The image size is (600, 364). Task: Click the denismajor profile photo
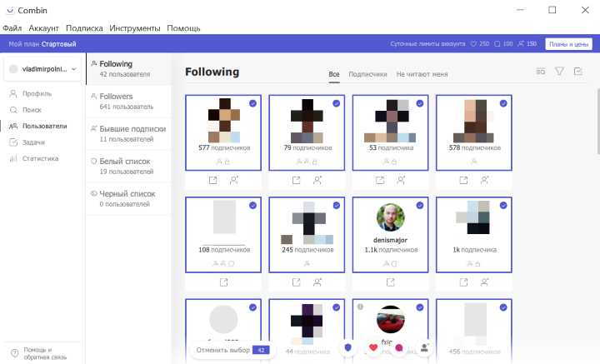coord(390,217)
